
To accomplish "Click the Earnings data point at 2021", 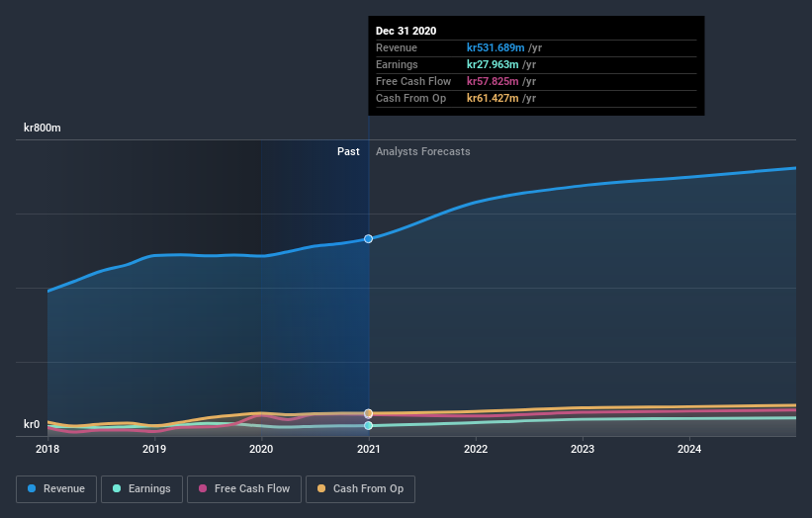I will pyautogui.click(x=368, y=425).
